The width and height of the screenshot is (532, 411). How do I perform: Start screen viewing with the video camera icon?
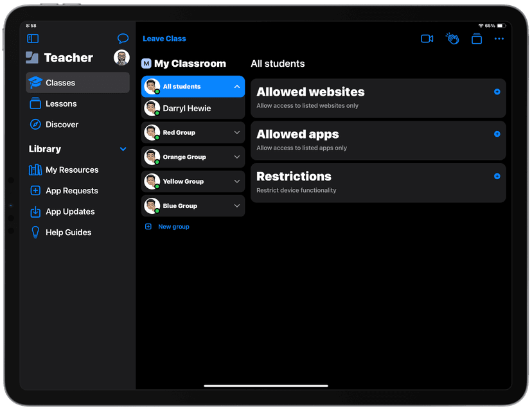(x=427, y=39)
